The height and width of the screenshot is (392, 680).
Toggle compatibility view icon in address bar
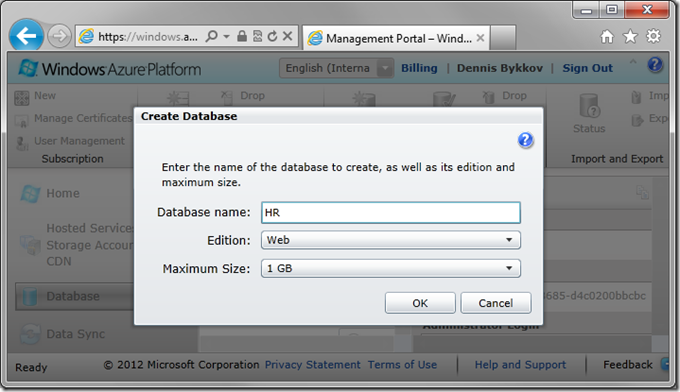click(258, 36)
